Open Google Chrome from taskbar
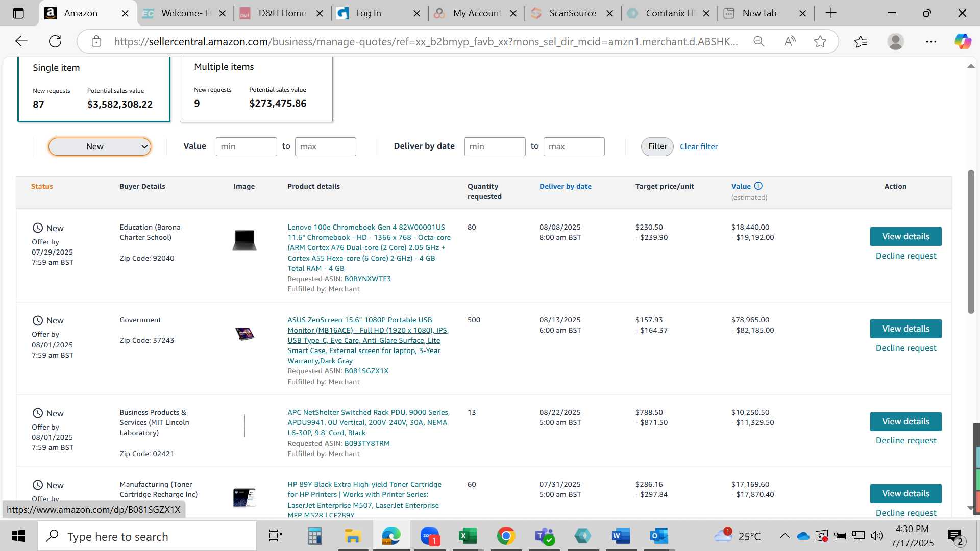Viewport: 980px width, 551px height. pos(506,536)
